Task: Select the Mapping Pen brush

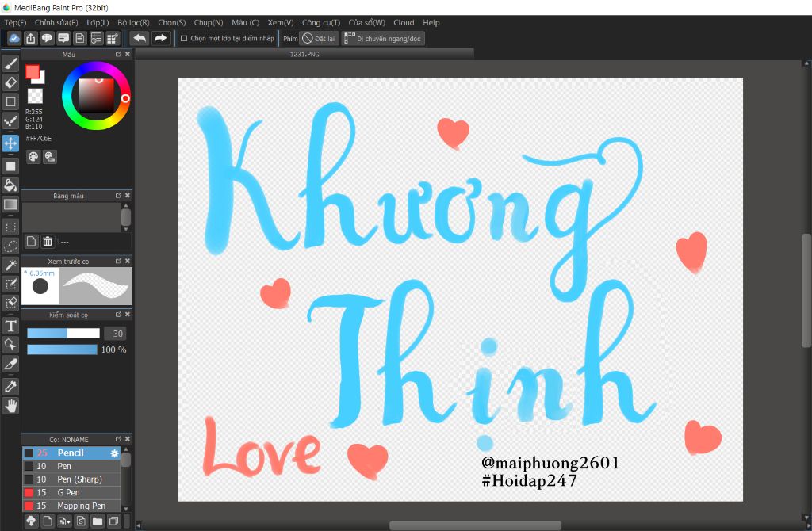Action: [71, 506]
